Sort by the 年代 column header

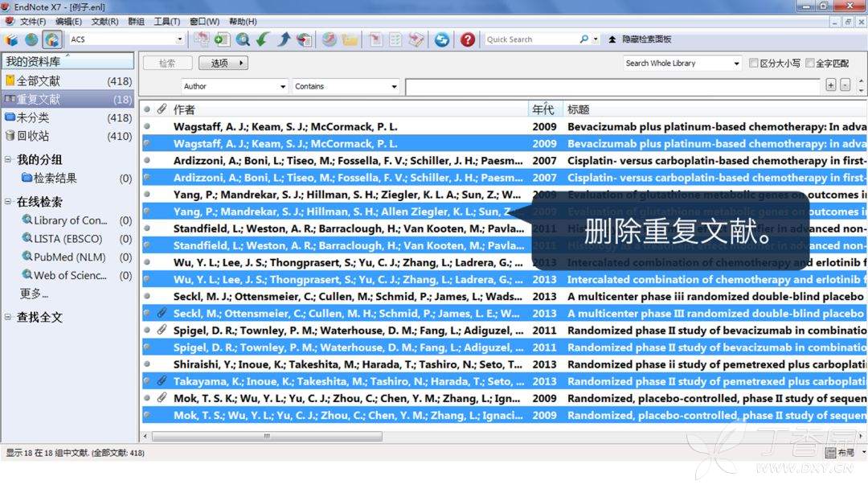545,109
